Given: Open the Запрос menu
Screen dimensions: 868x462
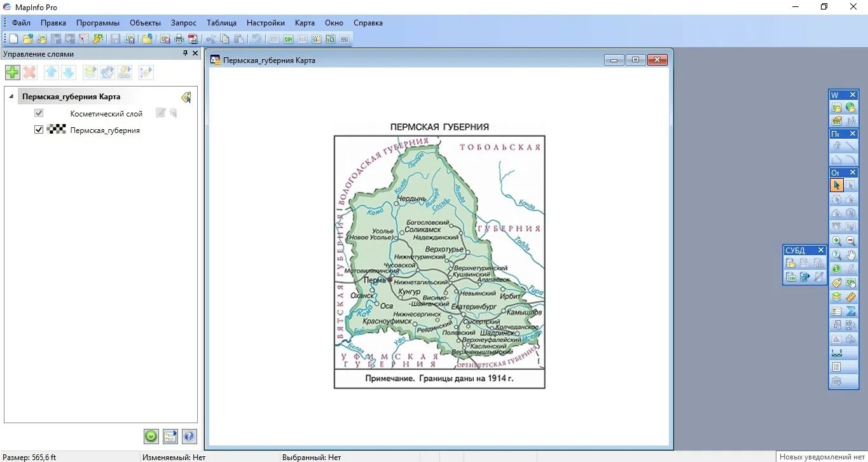Looking at the screenshot, I should point(184,23).
